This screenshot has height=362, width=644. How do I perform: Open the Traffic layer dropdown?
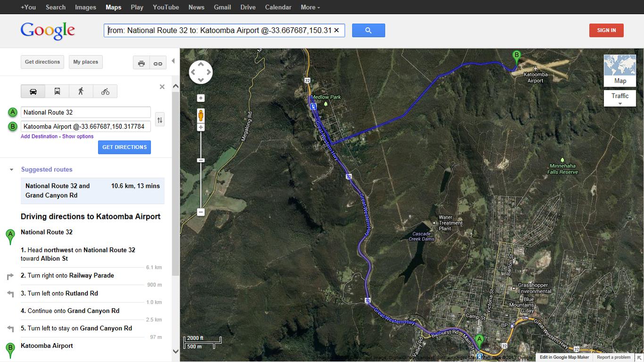point(620,99)
